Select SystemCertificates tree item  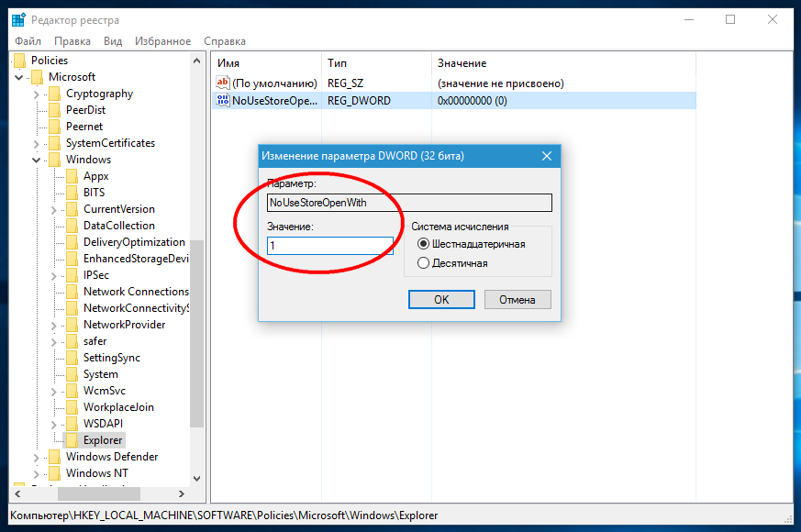click(110, 143)
